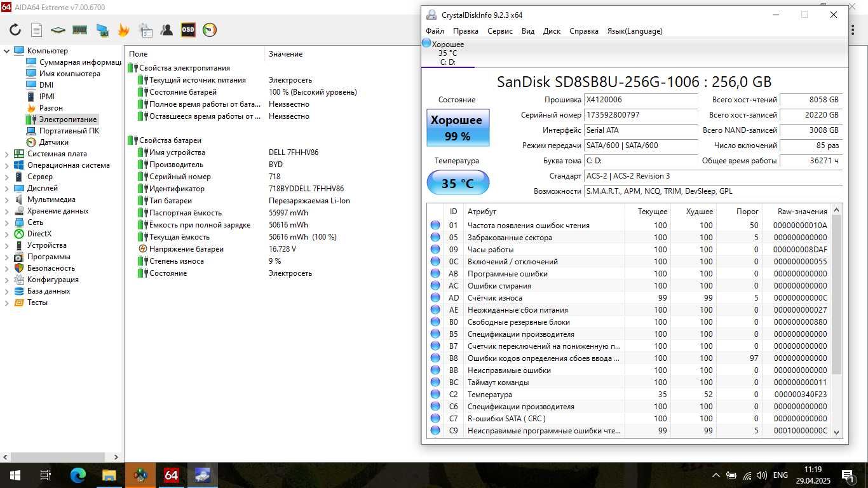868x488 pixels.
Task: Open the OSD panel toolbar icon
Action: [188, 29]
